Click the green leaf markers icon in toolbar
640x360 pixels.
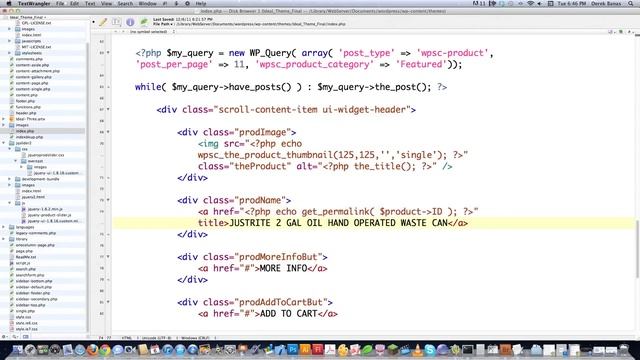click(x=144, y=22)
